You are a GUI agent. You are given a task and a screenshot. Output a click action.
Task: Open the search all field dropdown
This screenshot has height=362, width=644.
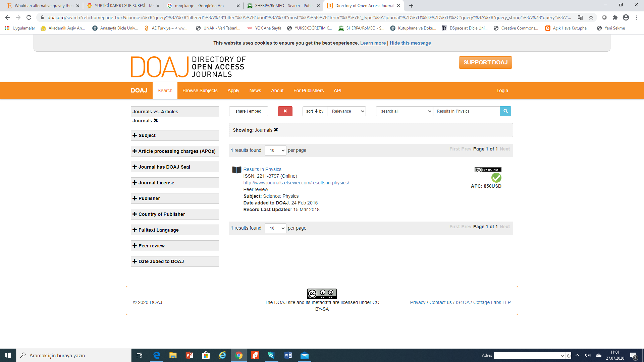(405, 111)
